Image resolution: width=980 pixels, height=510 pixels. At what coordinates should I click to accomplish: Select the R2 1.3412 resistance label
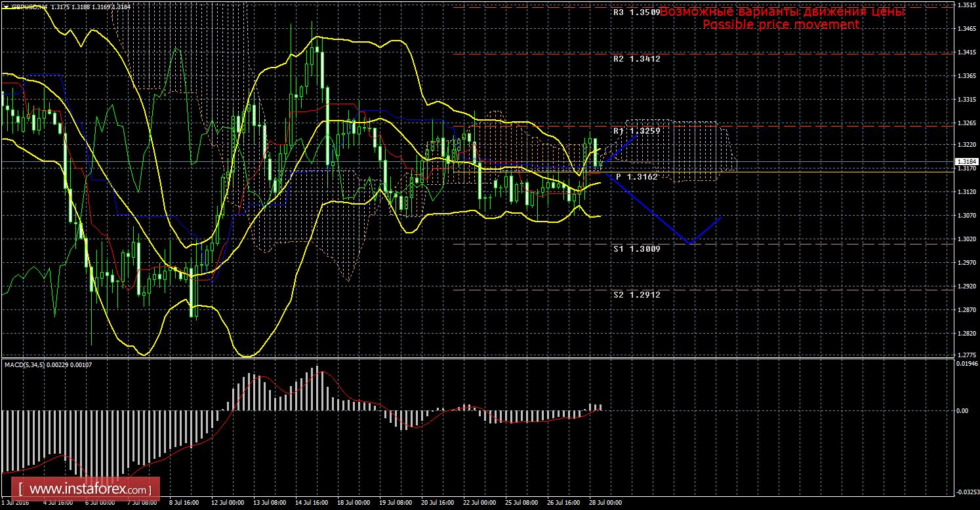pyautogui.click(x=636, y=59)
